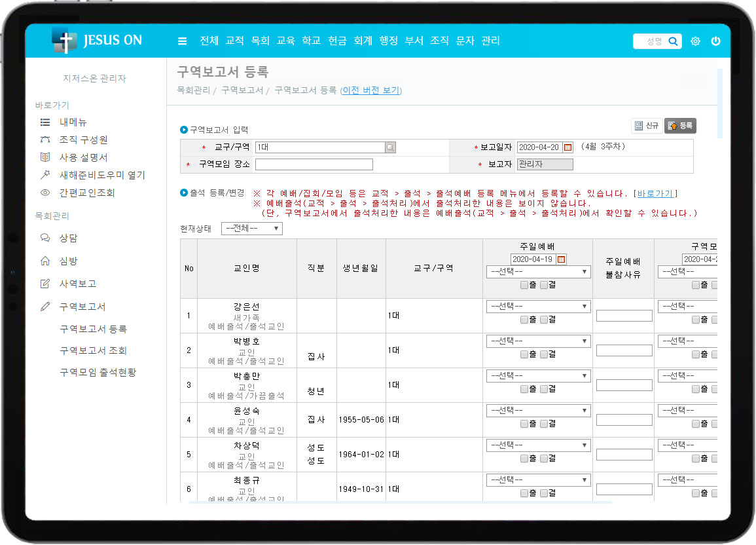Select the 헌금 top menu
The height and width of the screenshot is (545, 756).
coord(337,41)
